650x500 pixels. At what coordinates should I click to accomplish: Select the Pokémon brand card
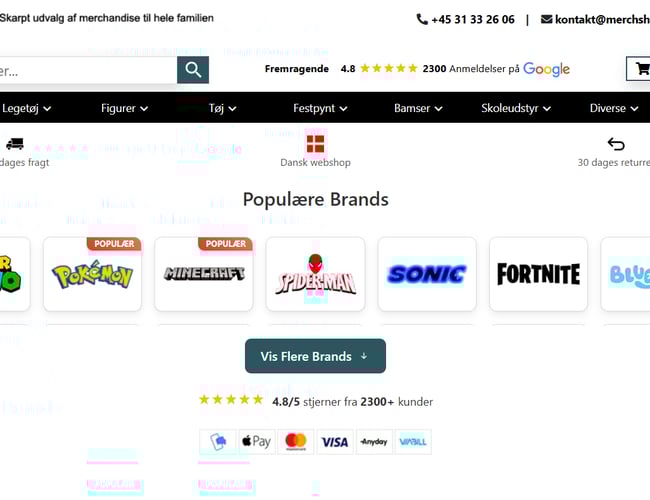click(92, 274)
